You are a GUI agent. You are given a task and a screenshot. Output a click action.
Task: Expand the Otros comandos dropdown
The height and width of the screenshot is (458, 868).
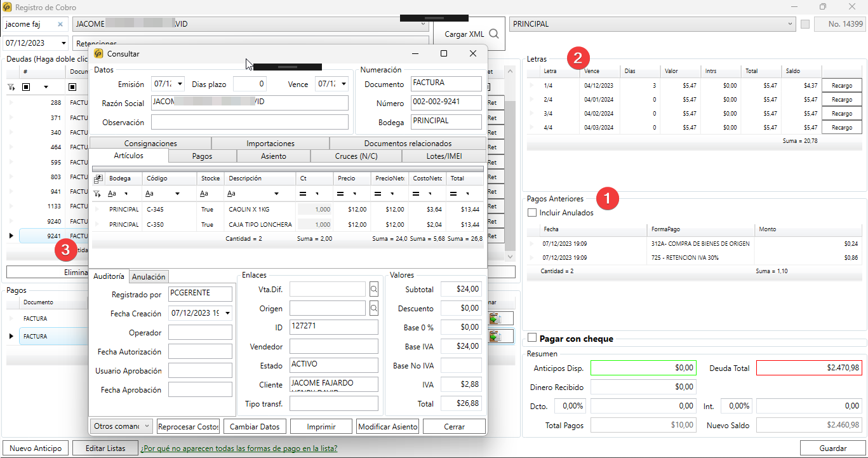pos(147,426)
